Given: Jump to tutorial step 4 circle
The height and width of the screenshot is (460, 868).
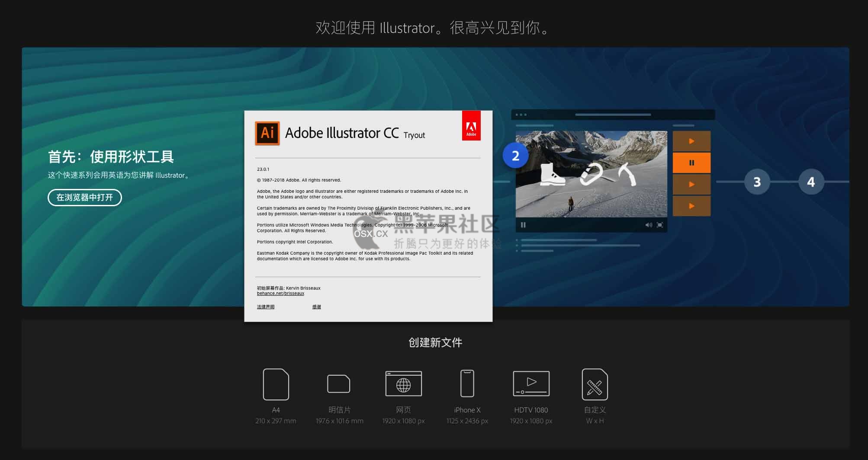Looking at the screenshot, I should 811,182.
